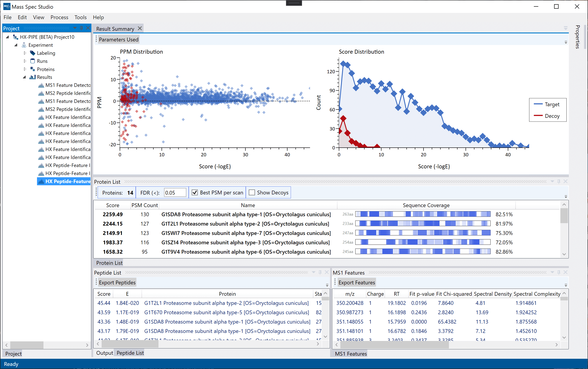
Task: Expand the Labeling tree node
Action: 25,53
